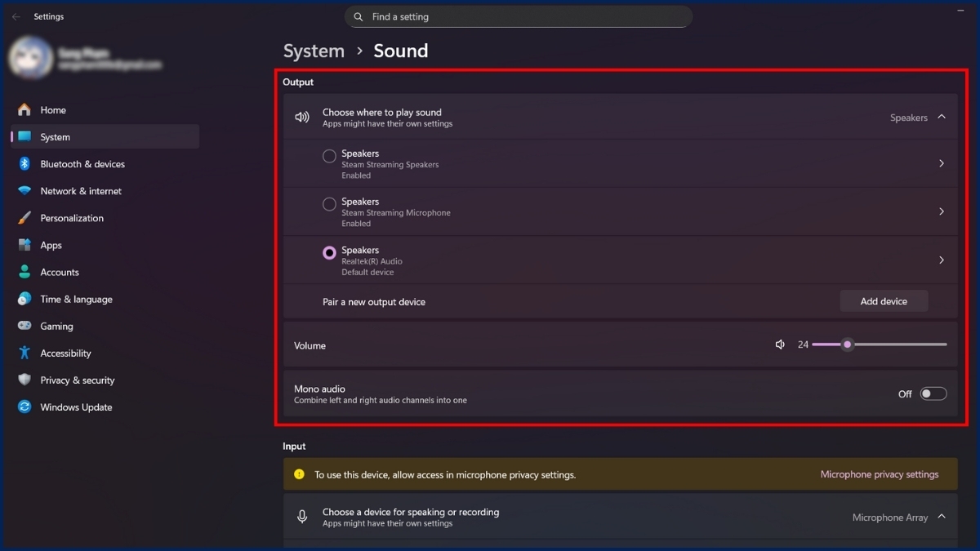
Task: Collapse the Microphone Array input section
Action: tap(942, 517)
